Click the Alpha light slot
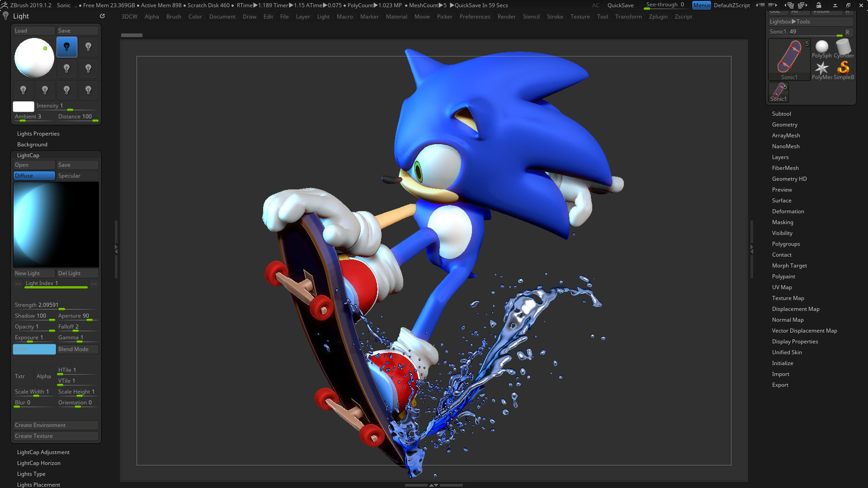The height and width of the screenshot is (488, 868). (45, 376)
